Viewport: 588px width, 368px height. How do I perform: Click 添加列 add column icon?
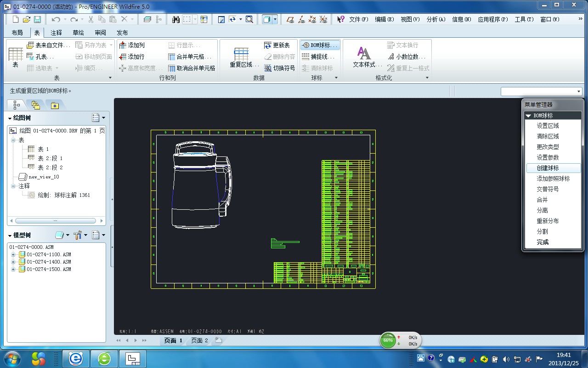tap(123, 45)
